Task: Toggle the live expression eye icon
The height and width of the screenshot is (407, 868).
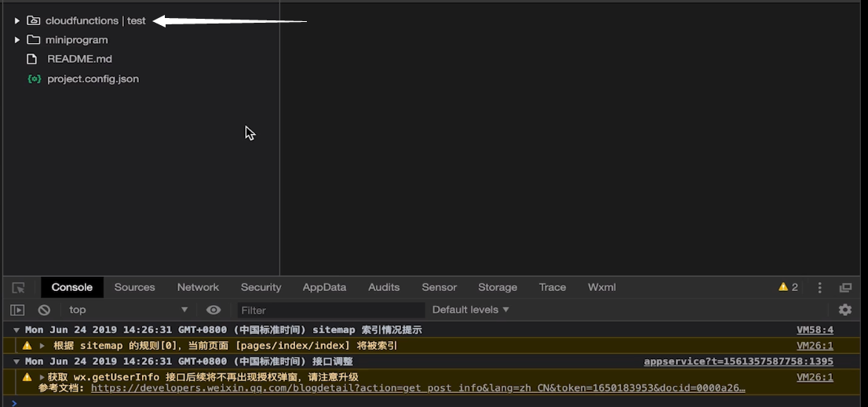Action: (213, 310)
